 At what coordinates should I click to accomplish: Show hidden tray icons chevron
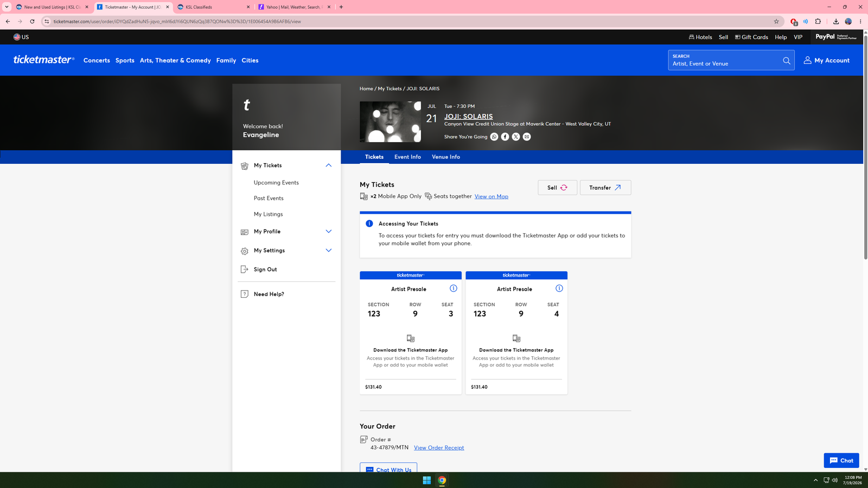tap(815, 480)
